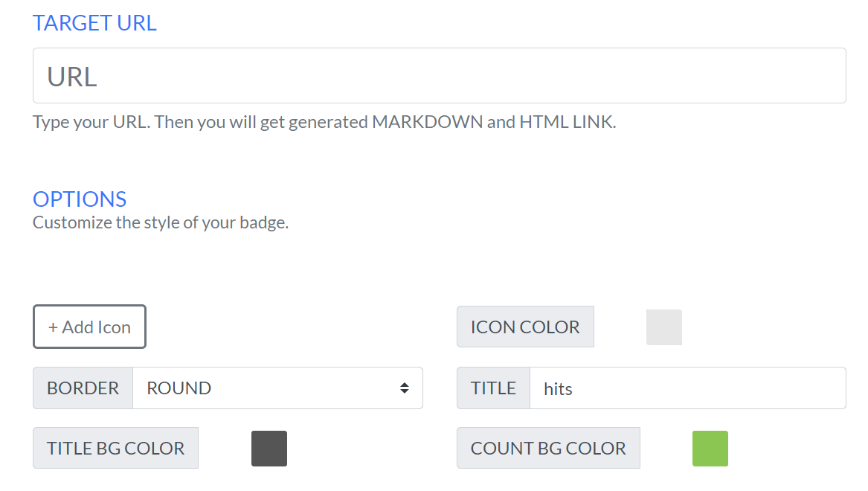The image size is (868, 491).
Task: Open the COUNT BG COLOR green swatch
Action: coord(710,449)
